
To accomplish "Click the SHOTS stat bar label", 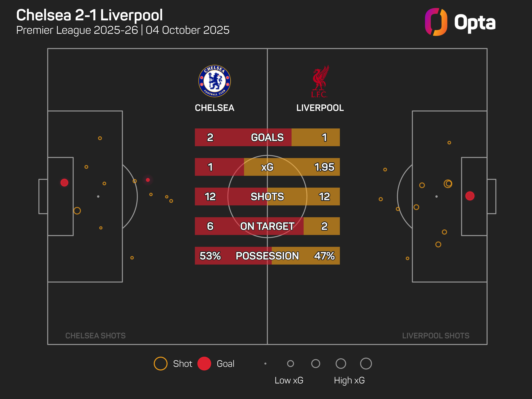I will [x=267, y=196].
